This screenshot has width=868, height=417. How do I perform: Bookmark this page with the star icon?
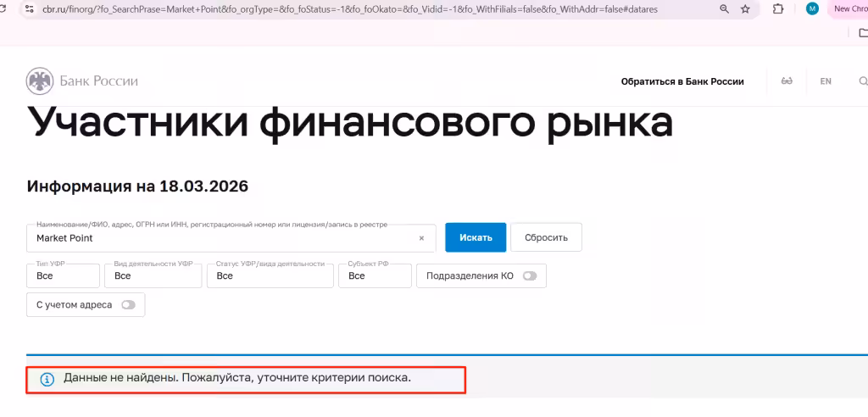(745, 8)
